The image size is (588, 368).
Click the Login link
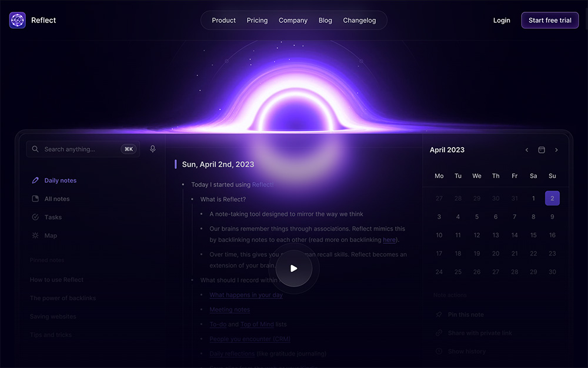pyautogui.click(x=502, y=20)
